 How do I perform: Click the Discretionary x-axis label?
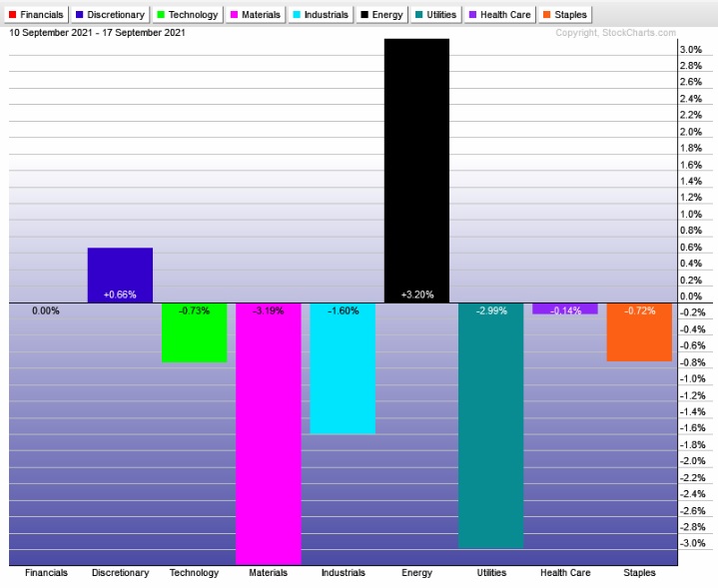point(121,573)
